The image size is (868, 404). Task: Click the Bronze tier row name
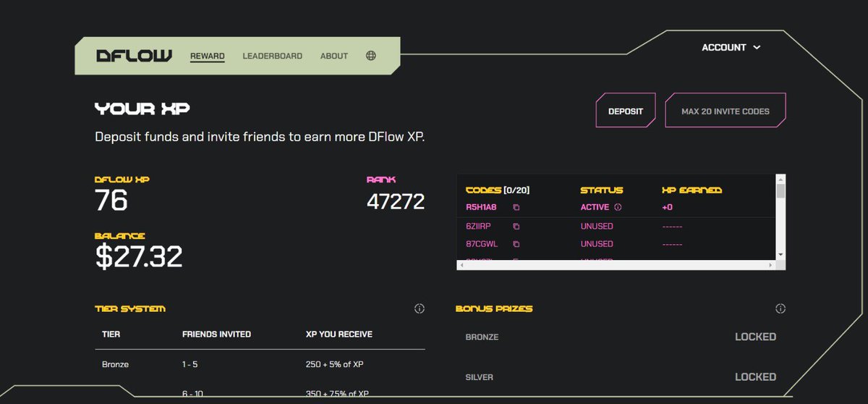[116, 365]
